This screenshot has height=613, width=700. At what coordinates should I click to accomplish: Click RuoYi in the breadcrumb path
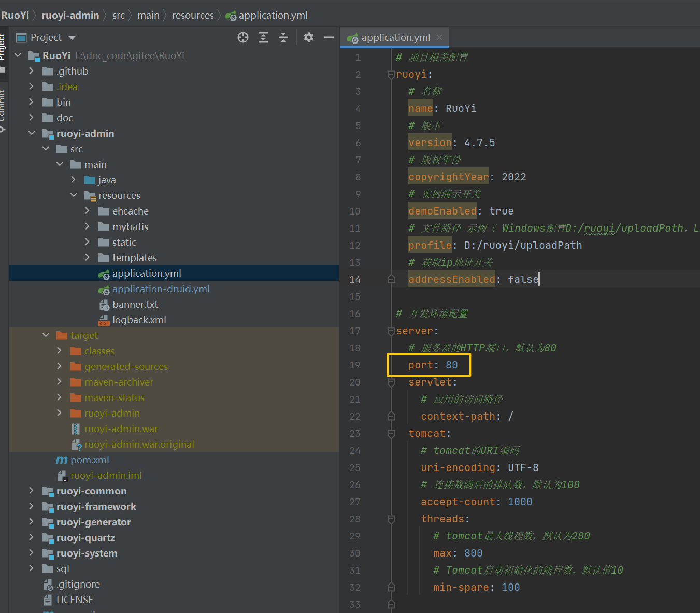[15, 15]
